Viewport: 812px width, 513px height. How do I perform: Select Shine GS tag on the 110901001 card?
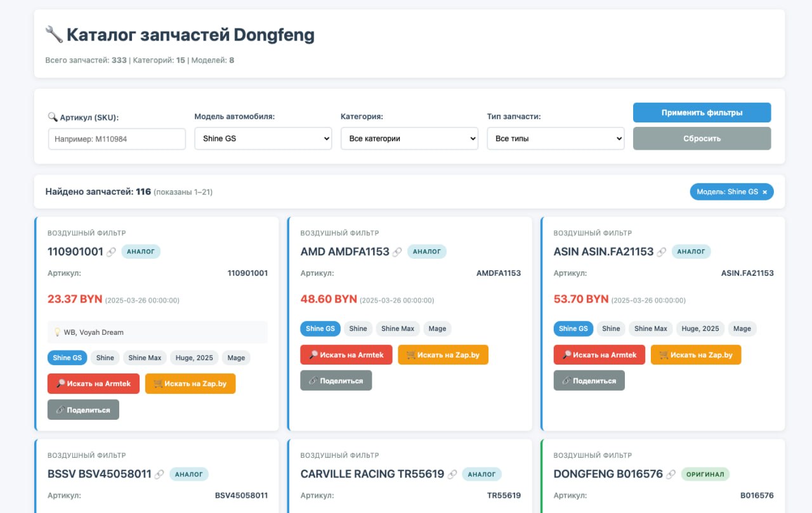(67, 358)
